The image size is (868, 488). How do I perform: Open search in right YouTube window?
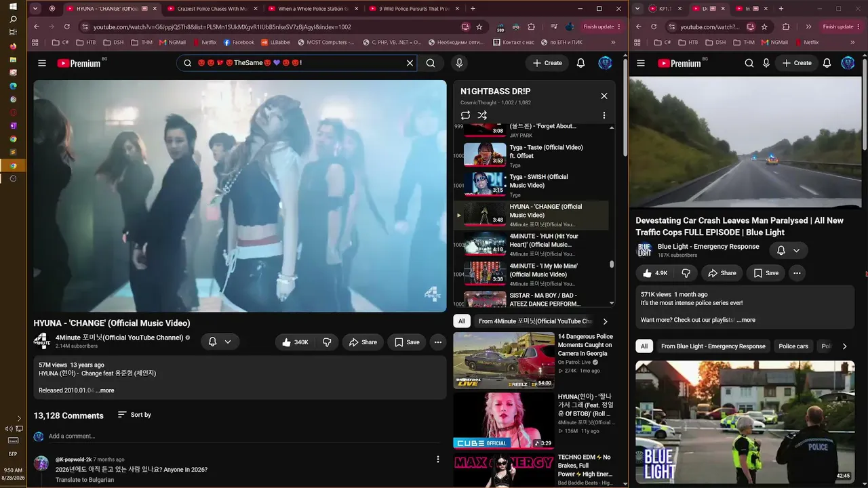[x=749, y=63]
